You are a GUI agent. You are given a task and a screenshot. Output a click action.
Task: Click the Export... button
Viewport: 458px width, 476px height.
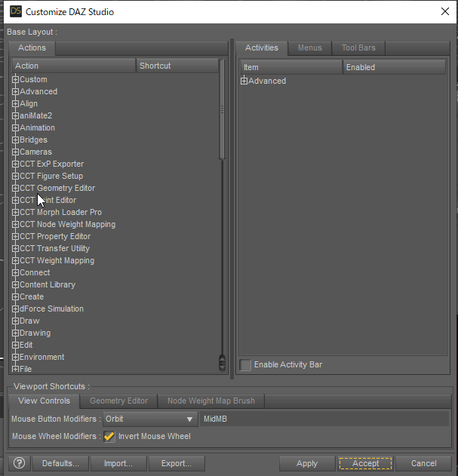pyautogui.click(x=177, y=463)
